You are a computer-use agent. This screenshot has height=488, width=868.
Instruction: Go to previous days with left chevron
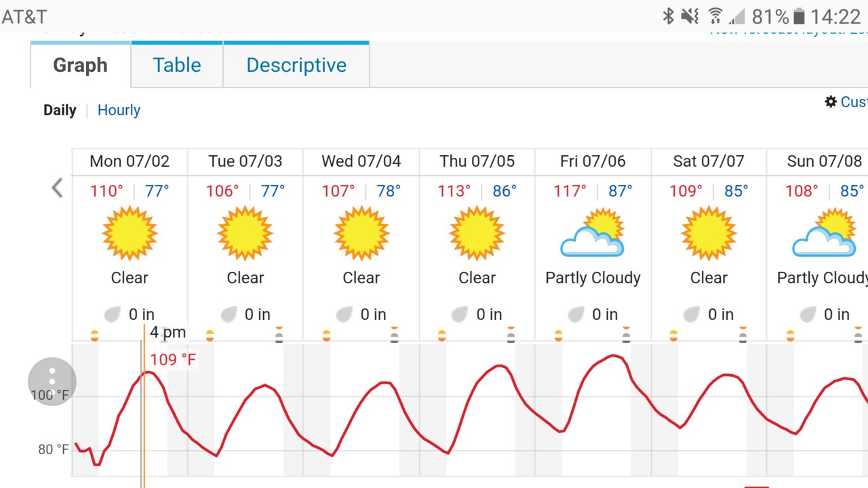57,188
